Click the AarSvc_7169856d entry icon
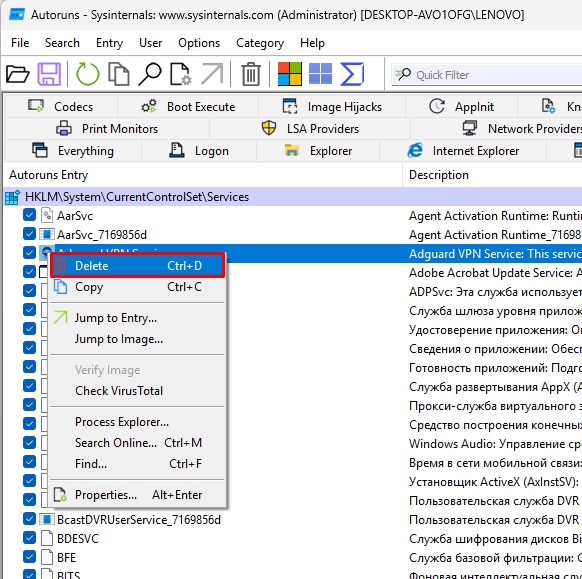This screenshot has height=579, width=582. click(47, 234)
